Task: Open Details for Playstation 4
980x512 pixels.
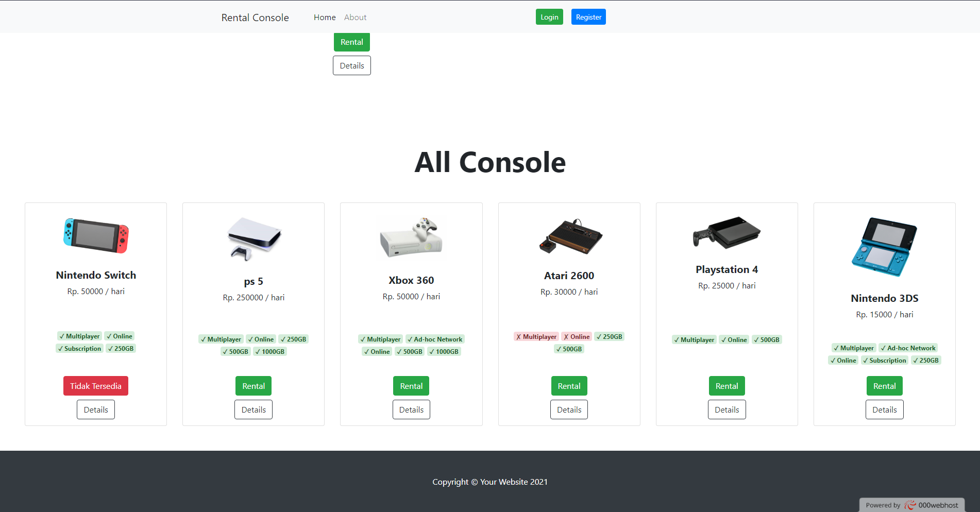Action: coord(726,409)
